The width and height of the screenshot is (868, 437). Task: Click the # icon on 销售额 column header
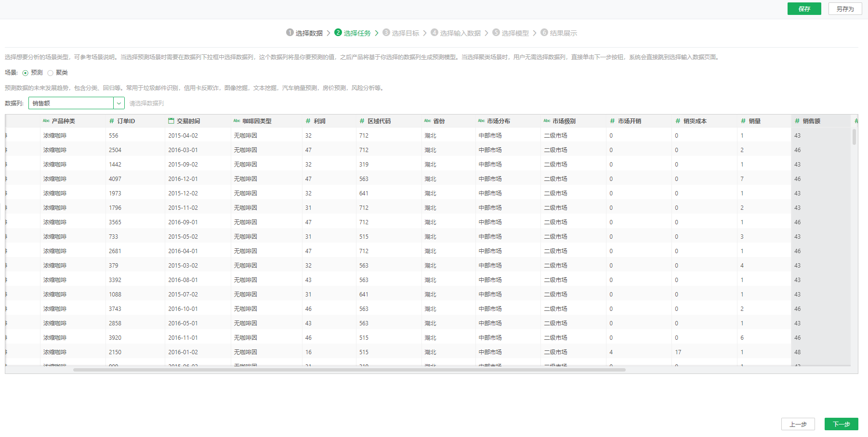click(798, 121)
